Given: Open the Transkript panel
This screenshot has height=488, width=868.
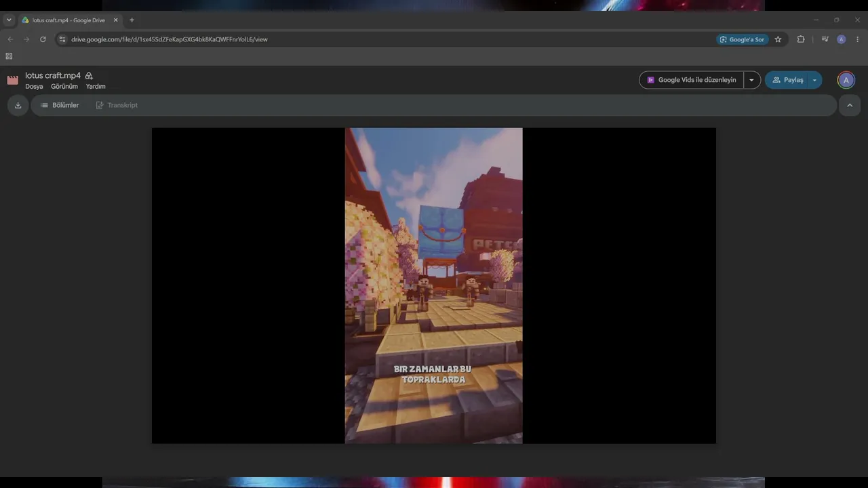Looking at the screenshot, I should point(117,105).
